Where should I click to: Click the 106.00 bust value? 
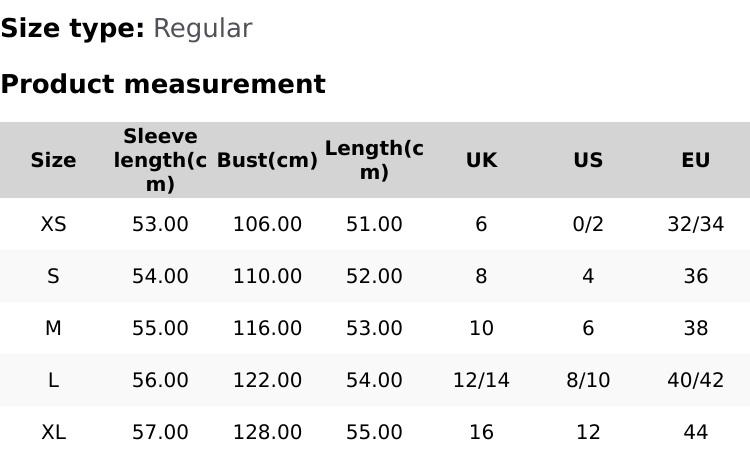[x=267, y=224]
